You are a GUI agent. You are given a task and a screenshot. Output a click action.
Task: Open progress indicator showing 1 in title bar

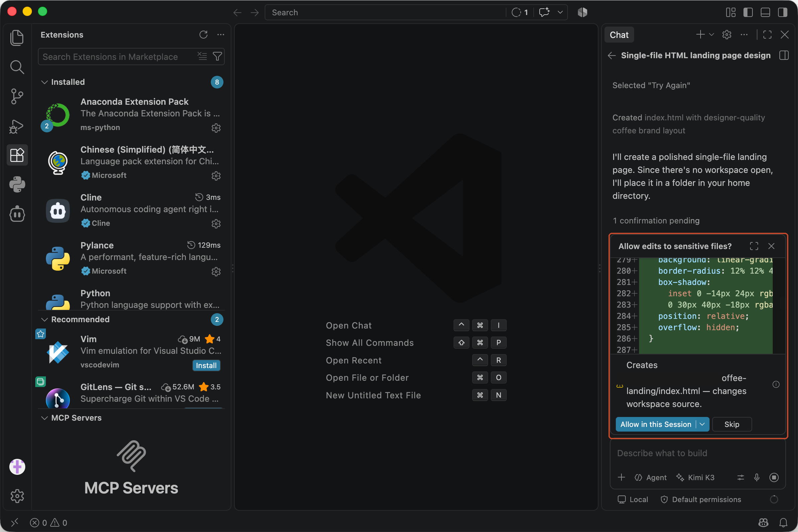coord(519,13)
